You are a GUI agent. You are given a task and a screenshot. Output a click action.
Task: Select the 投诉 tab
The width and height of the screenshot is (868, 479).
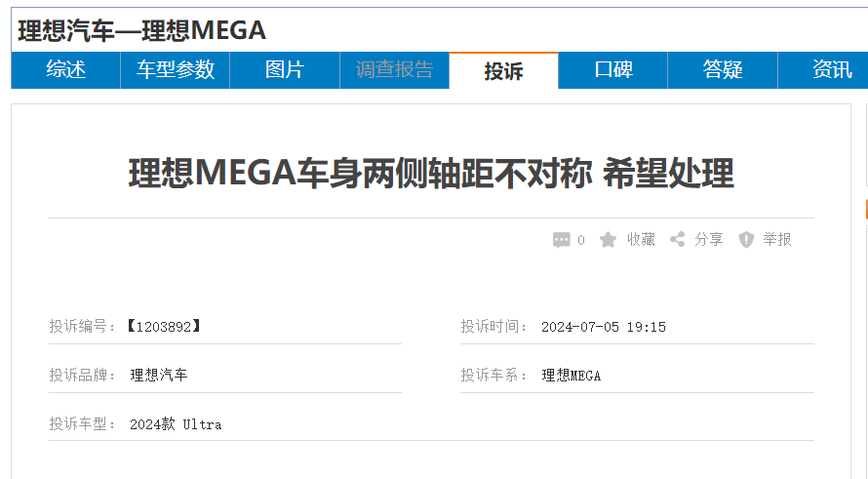[503, 71]
